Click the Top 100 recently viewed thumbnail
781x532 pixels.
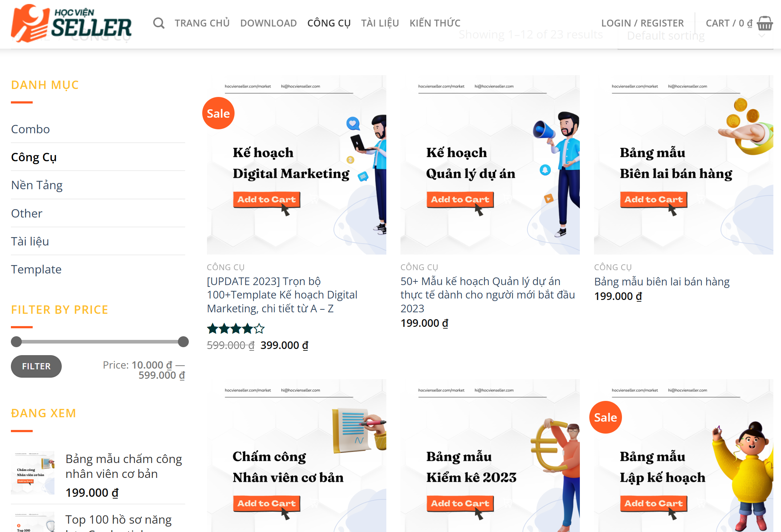33,522
